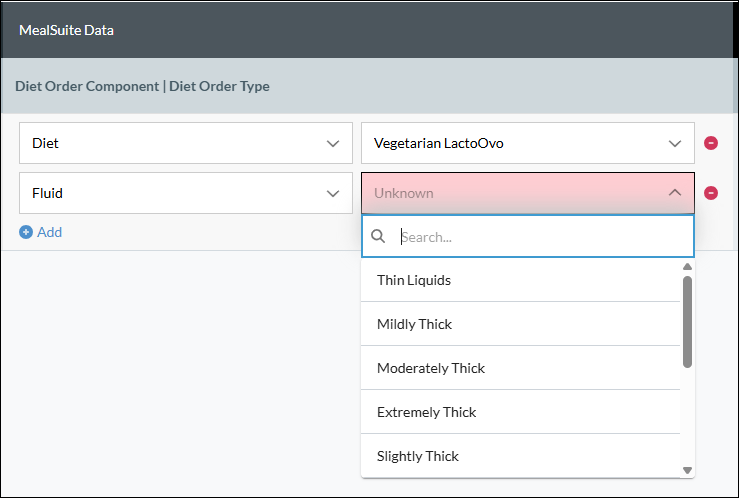Choose Mildly Thick from the list
The height and width of the screenshot is (498, 739).
click(520, 324)
